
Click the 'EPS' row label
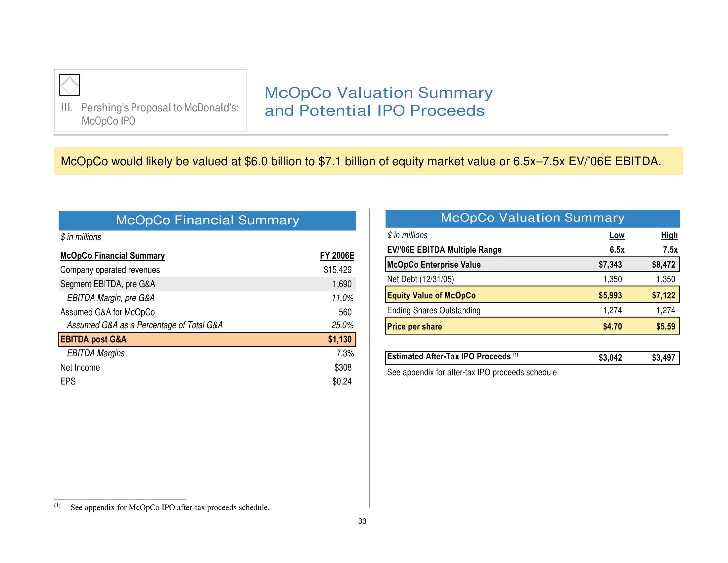tap(68, 381)
